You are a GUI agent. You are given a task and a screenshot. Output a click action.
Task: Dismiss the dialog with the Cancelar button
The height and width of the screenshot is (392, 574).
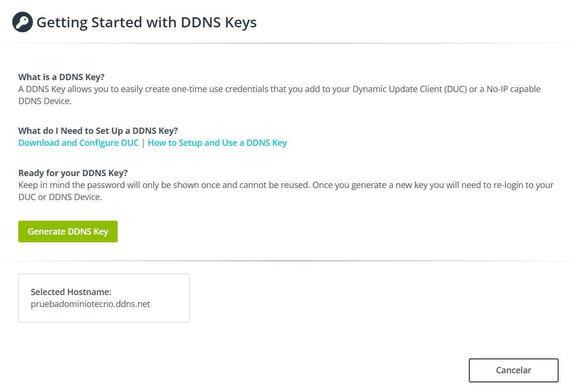513,370
